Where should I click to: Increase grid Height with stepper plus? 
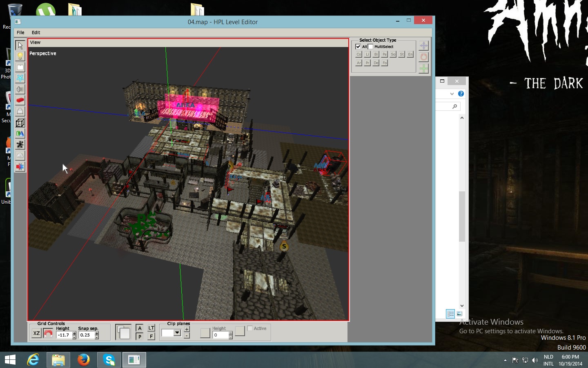point(74,333)
